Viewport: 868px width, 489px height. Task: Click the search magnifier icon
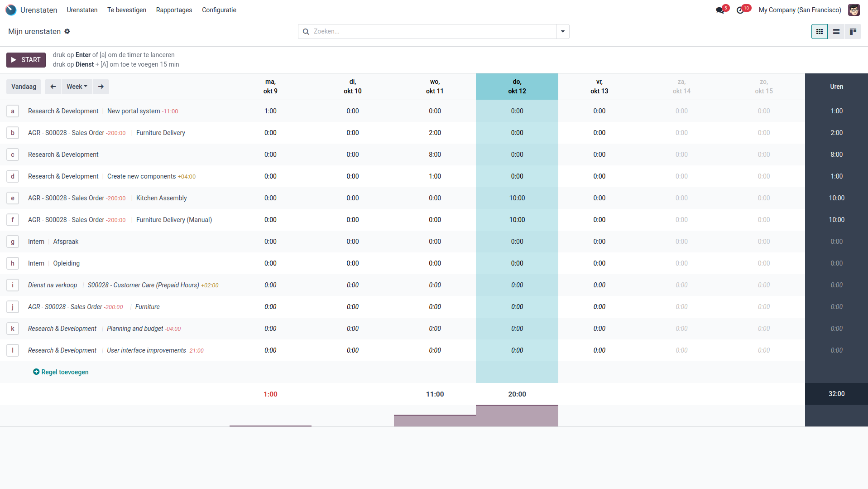pyautogui.click(x=306, y=31)
